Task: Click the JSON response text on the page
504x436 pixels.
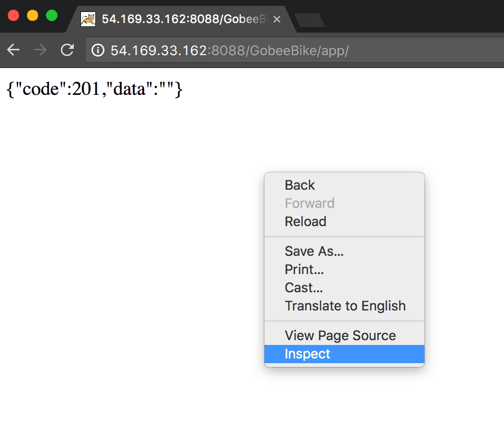Action: tap(94, 89)
